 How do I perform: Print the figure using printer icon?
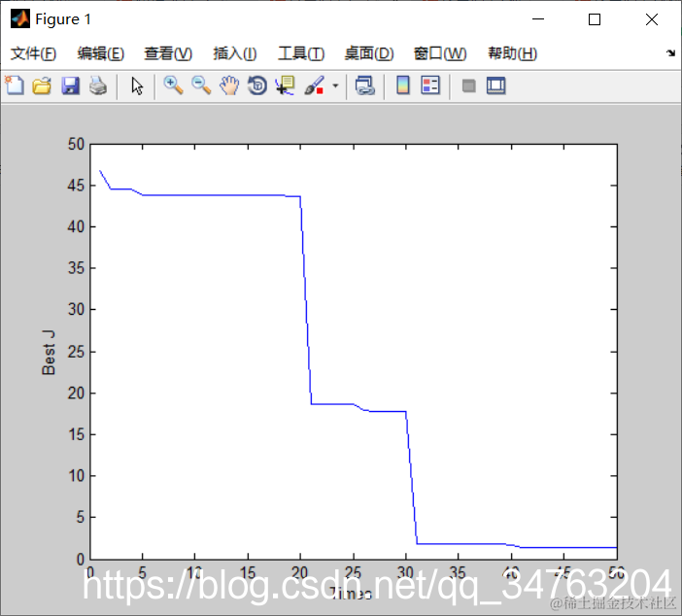click(x=98, y=86)
